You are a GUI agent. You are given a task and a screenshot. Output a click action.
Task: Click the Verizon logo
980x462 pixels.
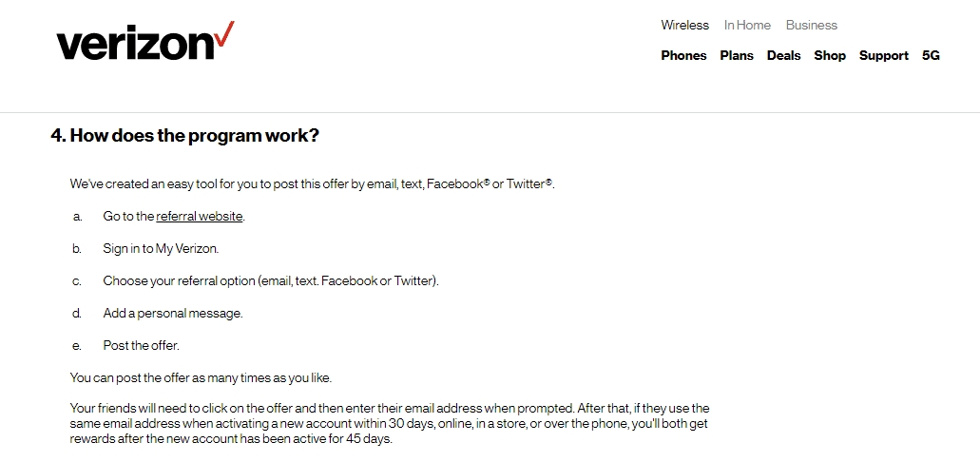coord(144,42)
